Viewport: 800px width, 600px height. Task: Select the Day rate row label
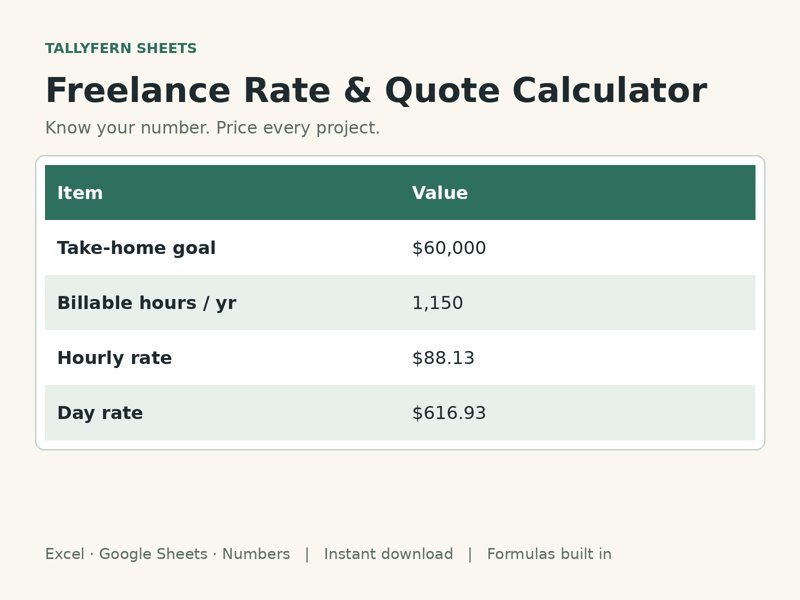click(x=100, y=413)
